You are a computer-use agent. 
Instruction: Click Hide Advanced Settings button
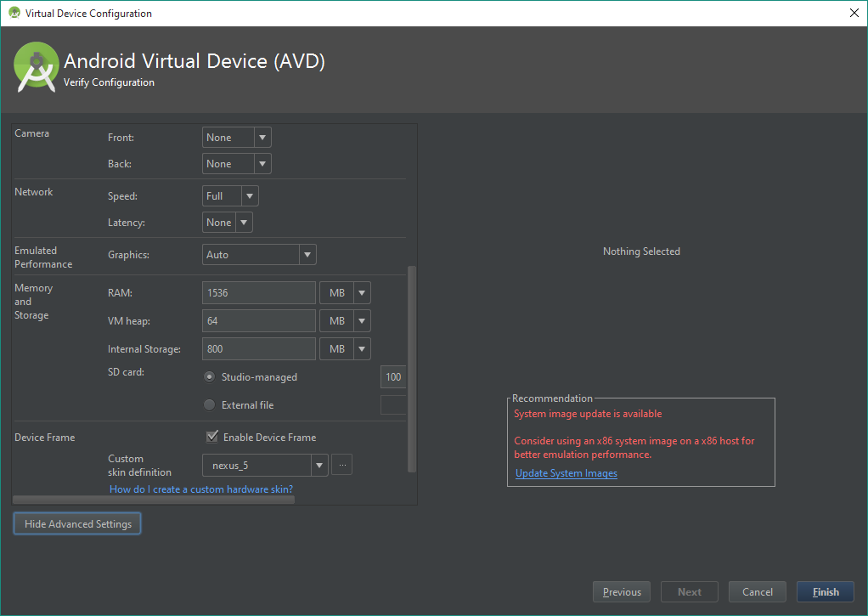77,524
